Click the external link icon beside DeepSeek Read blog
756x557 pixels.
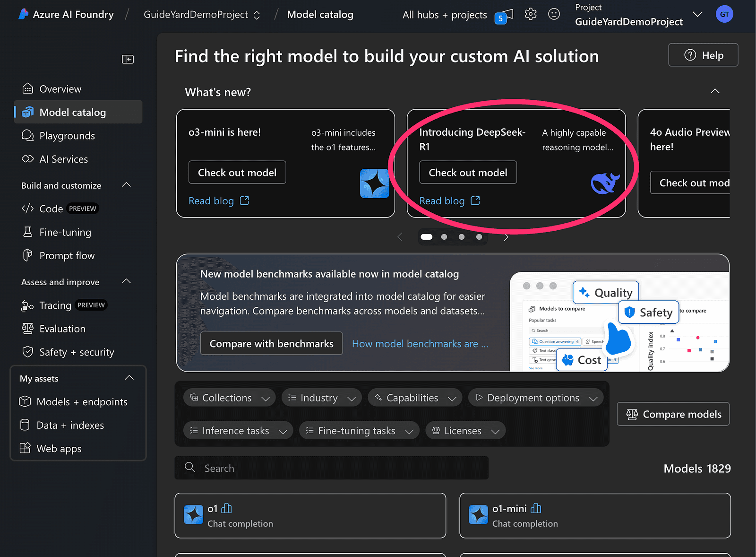pyautogui.click(x=475, y=201)
